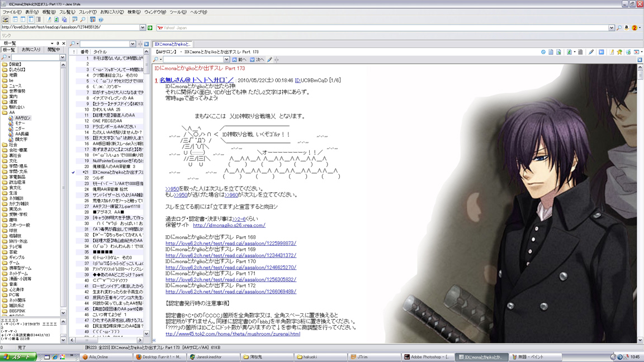The image size is (644, 362).
Task: Open the idmonagiko.s26.xrea.com link
Action: click(x=229, y=225)
